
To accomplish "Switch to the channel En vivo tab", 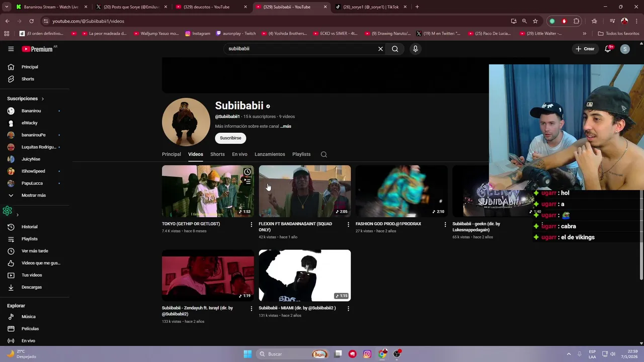I will (239, 154).
